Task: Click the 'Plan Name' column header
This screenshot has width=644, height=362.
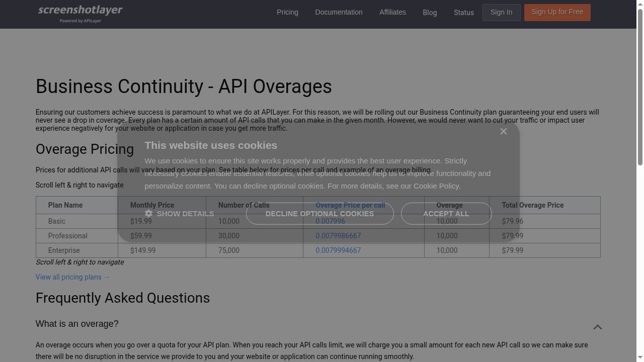Action: pos(77,205)
